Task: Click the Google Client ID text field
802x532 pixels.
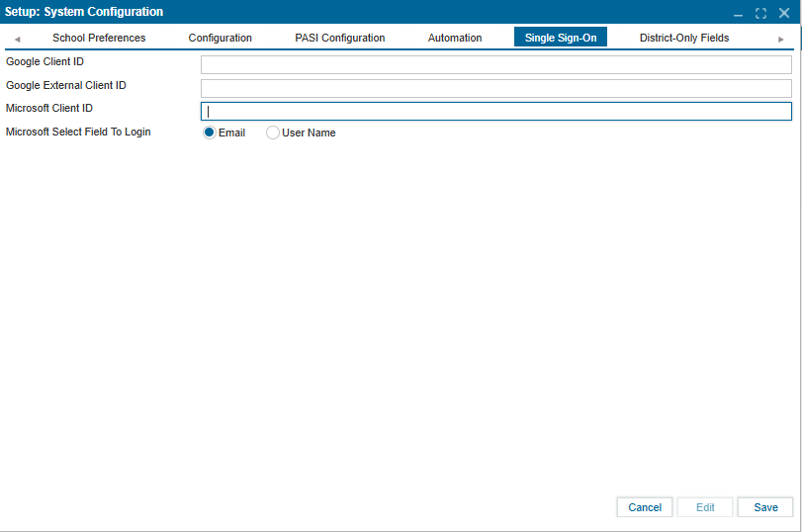Action: 495,65
